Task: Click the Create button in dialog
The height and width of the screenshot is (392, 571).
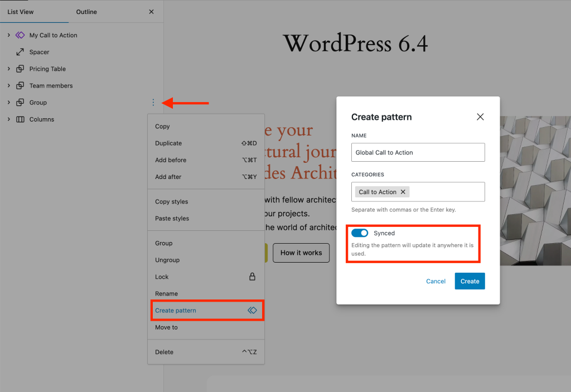Action: click(470, 281)
